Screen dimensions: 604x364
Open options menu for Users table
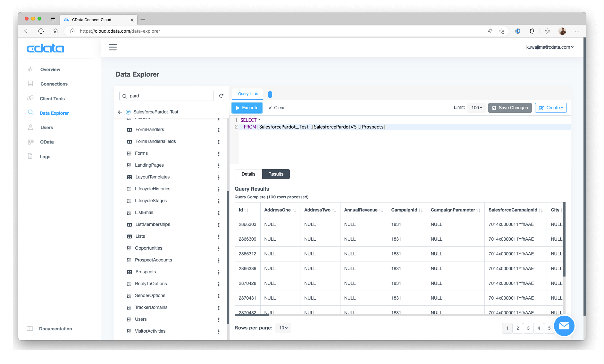(219, 320)
